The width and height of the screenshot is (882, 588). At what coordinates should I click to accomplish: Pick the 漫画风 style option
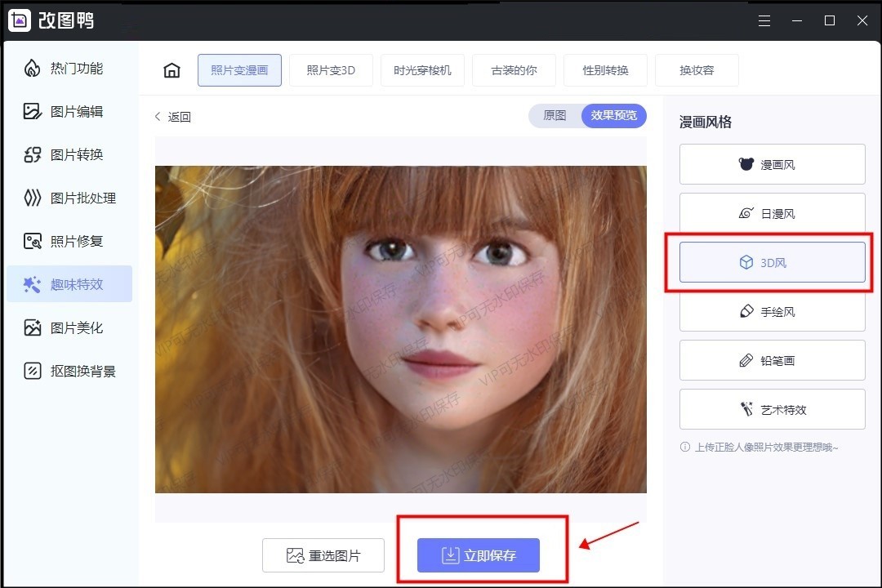pos(772,164)
